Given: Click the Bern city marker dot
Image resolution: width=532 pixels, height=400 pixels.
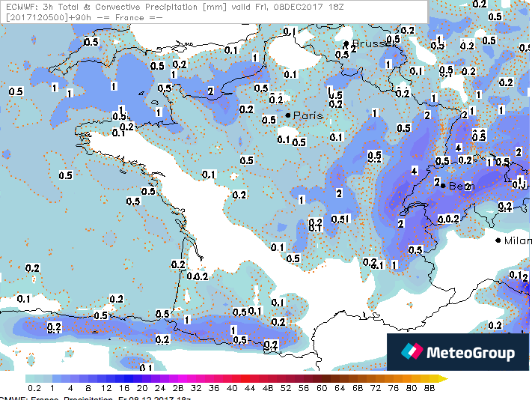Looking at the screenshot, I should (x=443, y=185).
